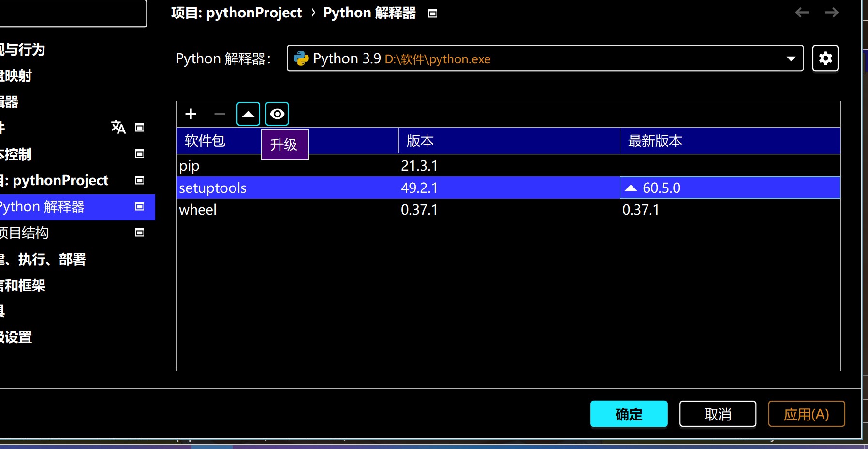Click the 应用(A) button

tap(806, 414)
